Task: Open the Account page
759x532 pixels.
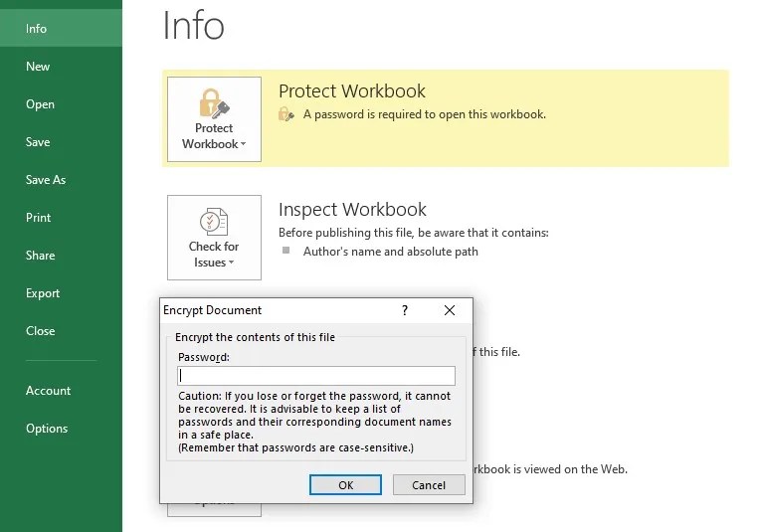Action: [x=61, y=390]
